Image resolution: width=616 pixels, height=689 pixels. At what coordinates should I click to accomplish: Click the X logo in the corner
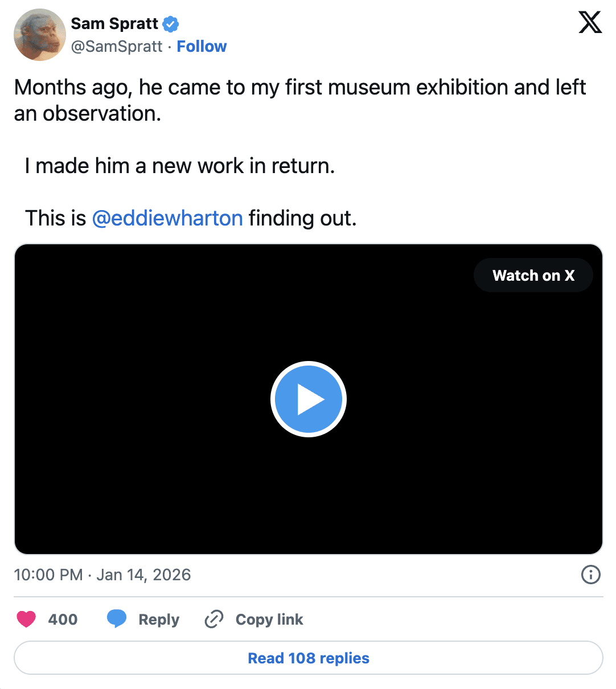590,23
